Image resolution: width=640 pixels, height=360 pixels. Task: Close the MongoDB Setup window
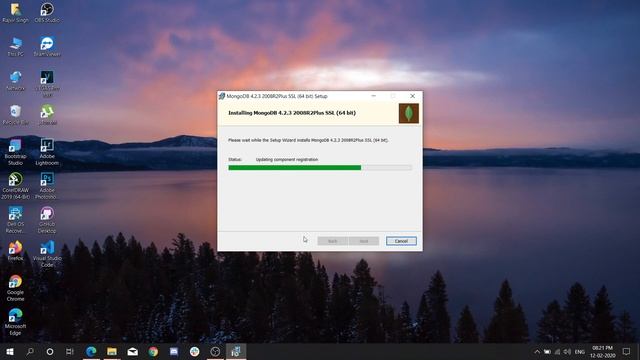click(412, 96)
